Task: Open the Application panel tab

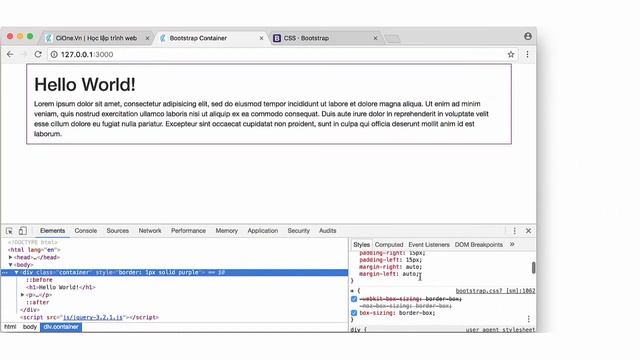Action: pos(262,231)
